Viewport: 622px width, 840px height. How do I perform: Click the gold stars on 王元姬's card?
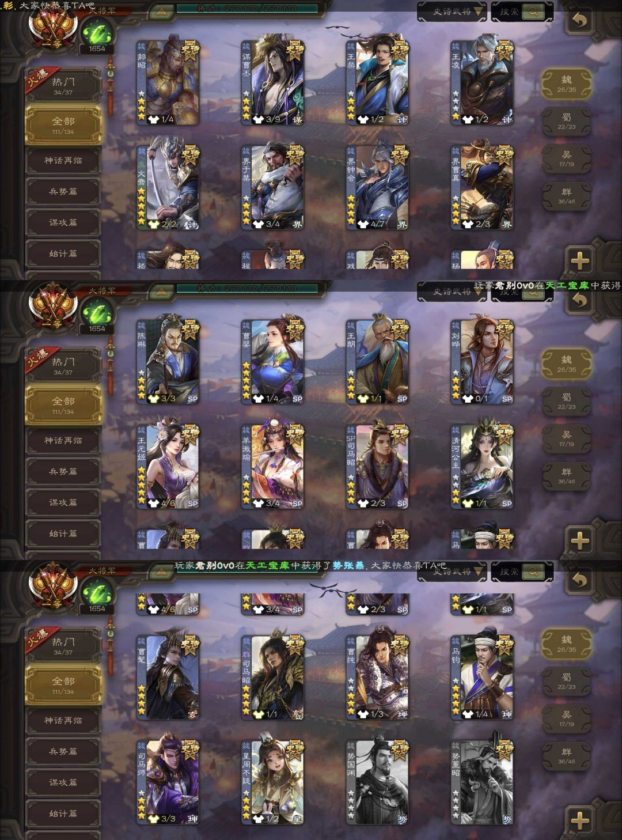(x=141, y=486)
